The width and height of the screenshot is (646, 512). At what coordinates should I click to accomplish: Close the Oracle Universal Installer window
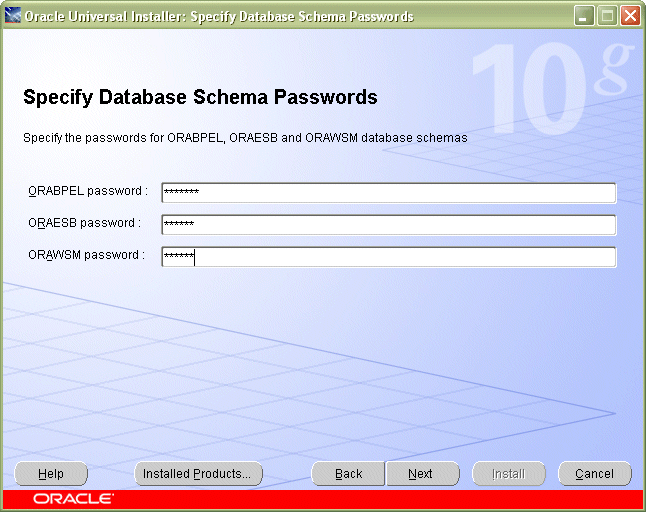click(630, 16)
